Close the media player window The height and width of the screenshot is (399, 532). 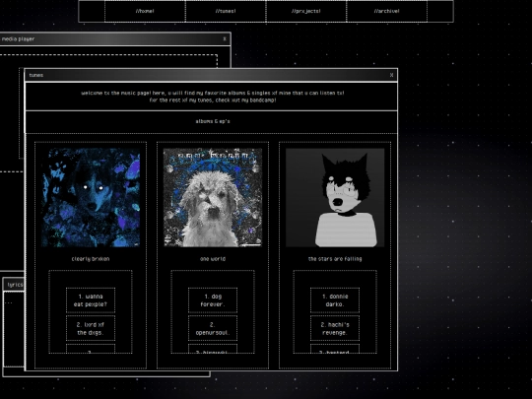[225, 39]
